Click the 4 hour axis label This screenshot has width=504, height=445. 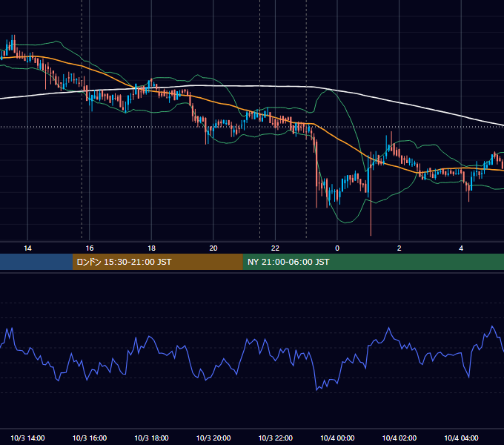pos(461,248)
